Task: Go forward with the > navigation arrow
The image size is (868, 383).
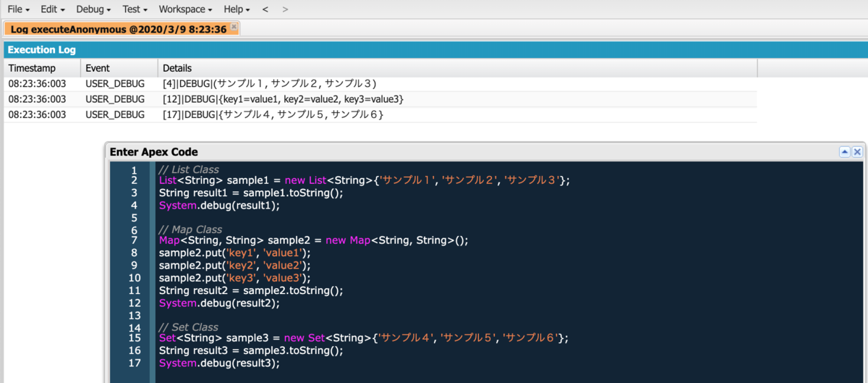Action: [x=285, y=9]
